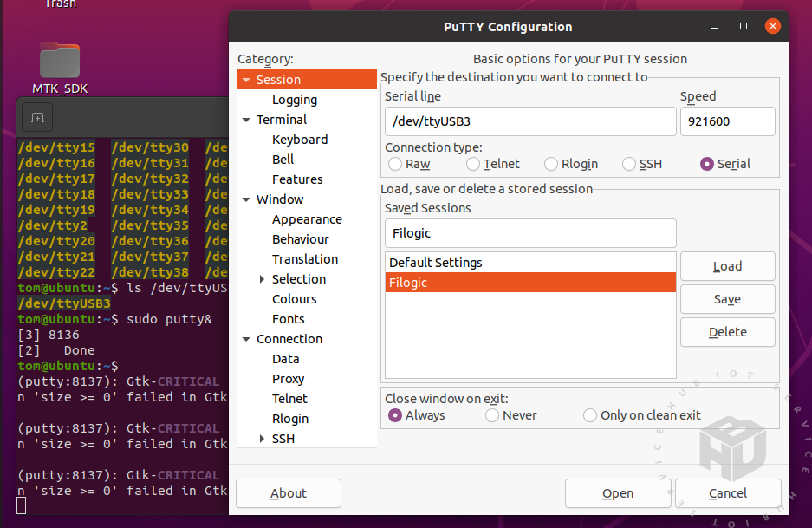Set close window on exit to Never
This screenshot has width=812, height=528.
pos(492,415)
